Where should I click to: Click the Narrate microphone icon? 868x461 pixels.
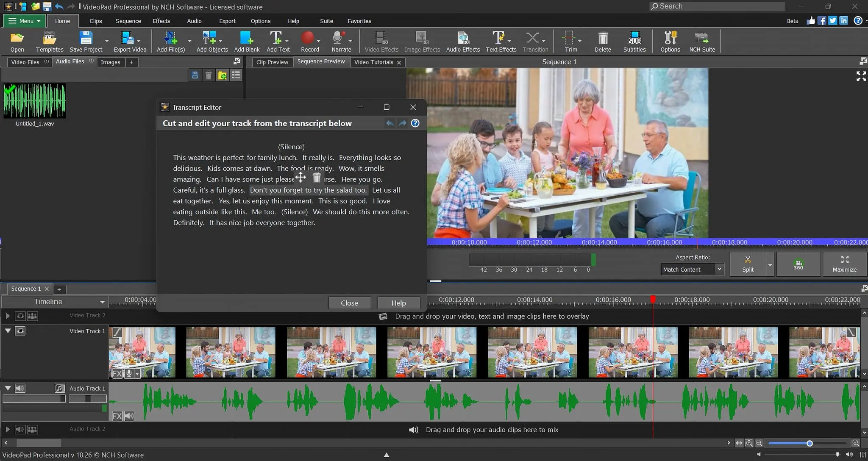pos(338,38)
